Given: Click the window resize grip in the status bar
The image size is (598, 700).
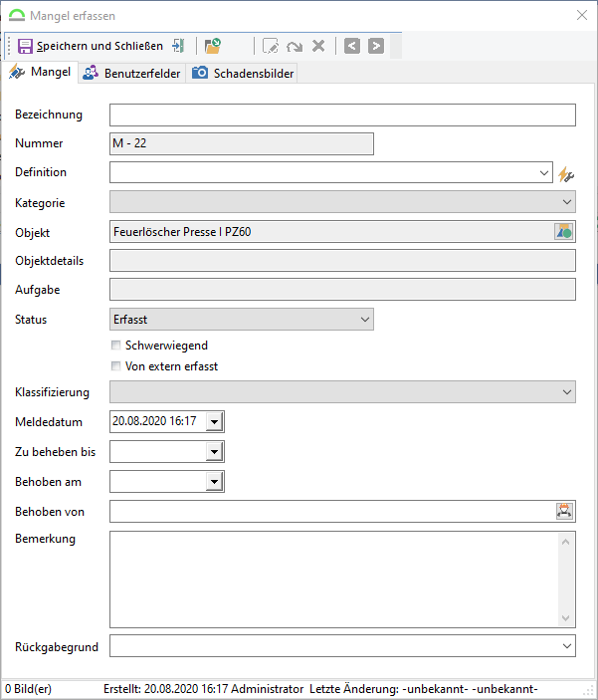Looking at the screenshot, I should [590, 692].
